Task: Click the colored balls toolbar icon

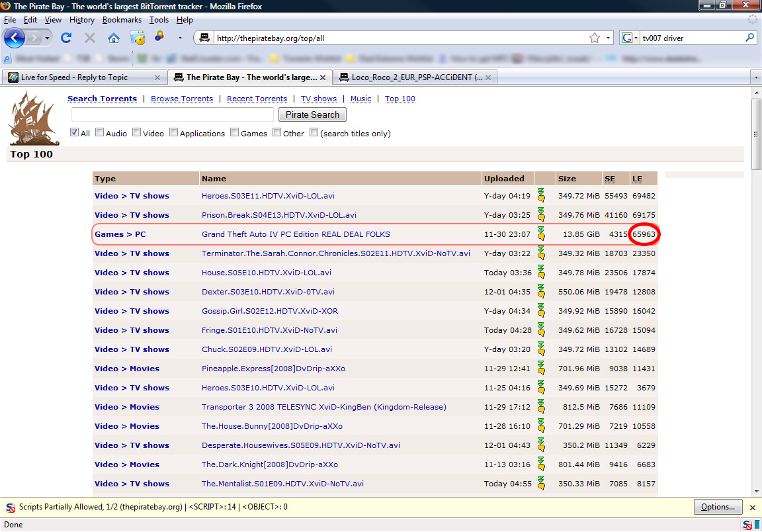Action: [159, 36]
